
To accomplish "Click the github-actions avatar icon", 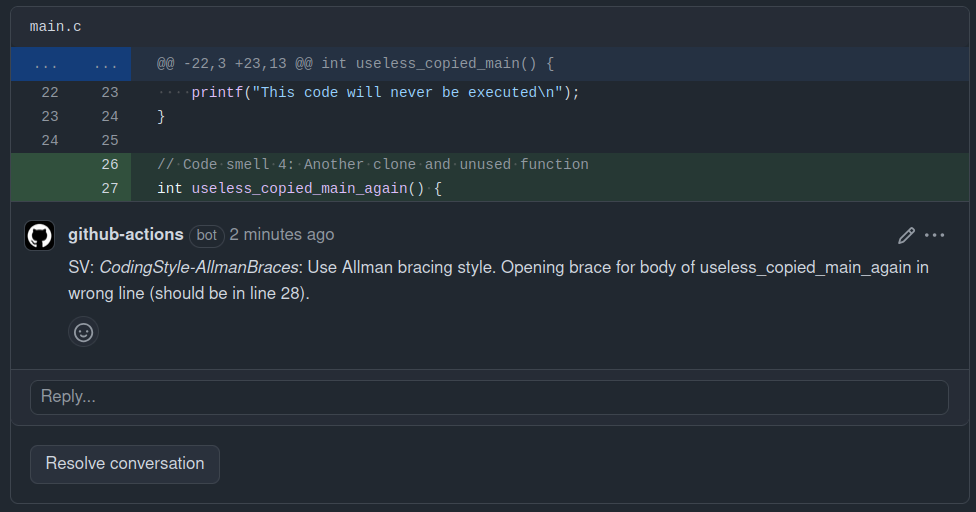I will (x=39, y=236).
